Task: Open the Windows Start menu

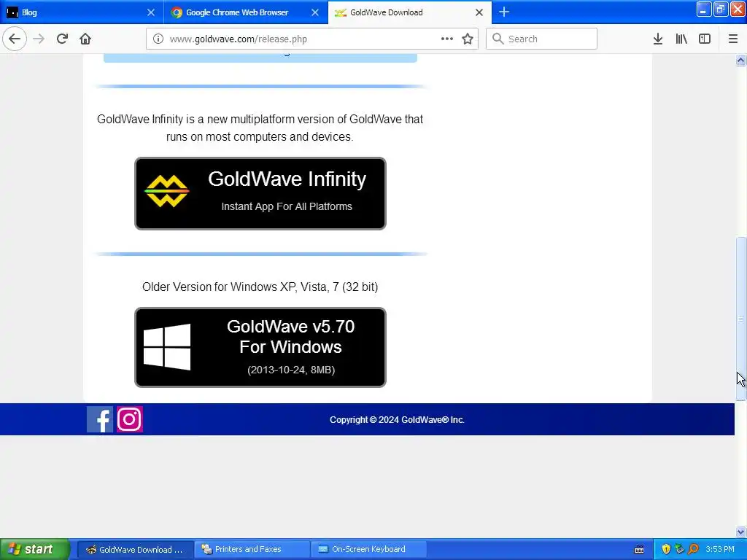Action: (x=34, y=549)
